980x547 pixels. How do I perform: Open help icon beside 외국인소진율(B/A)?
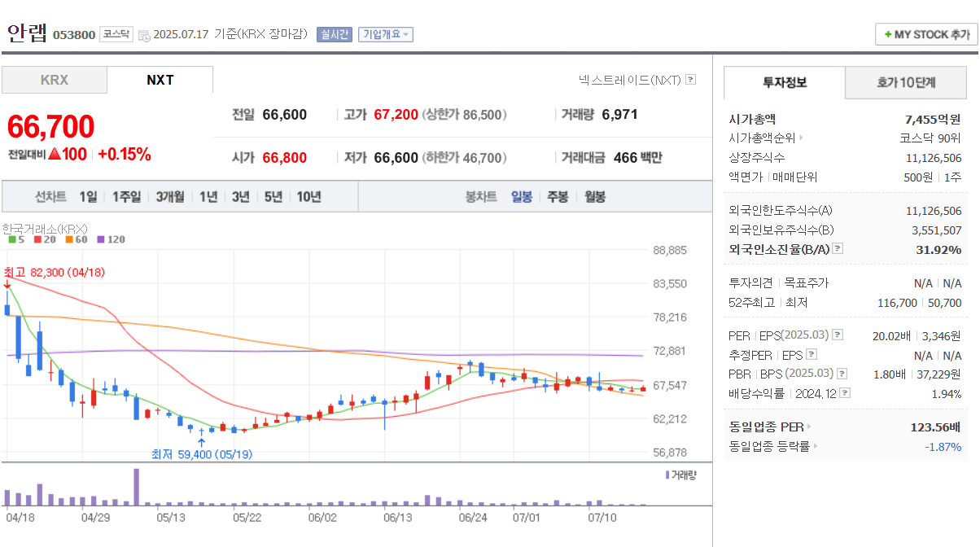tap(838, 249)
